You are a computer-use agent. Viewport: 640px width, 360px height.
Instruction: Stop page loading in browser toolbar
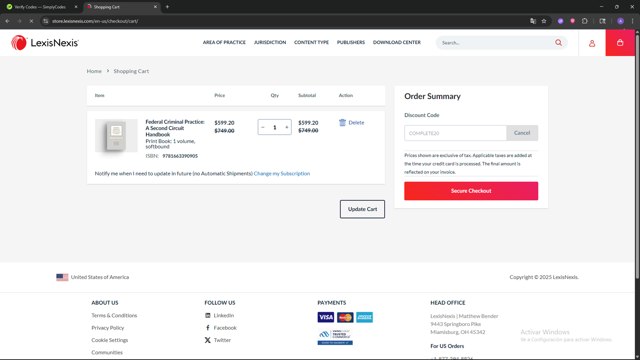(31, 21)
